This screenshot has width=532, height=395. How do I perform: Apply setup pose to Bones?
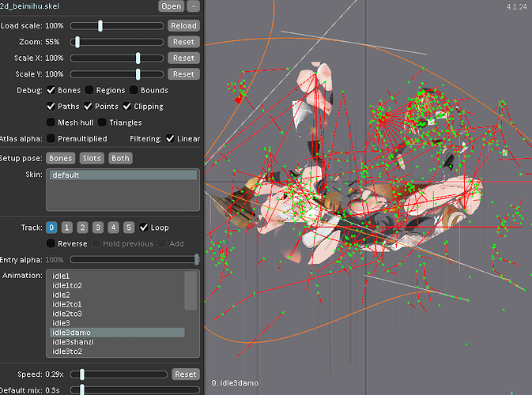point(60,158)
